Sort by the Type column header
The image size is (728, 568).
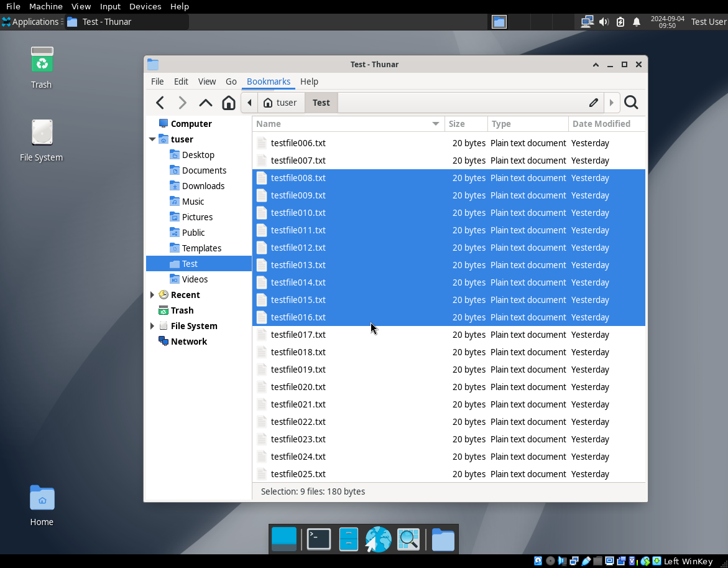coord(528,124)
